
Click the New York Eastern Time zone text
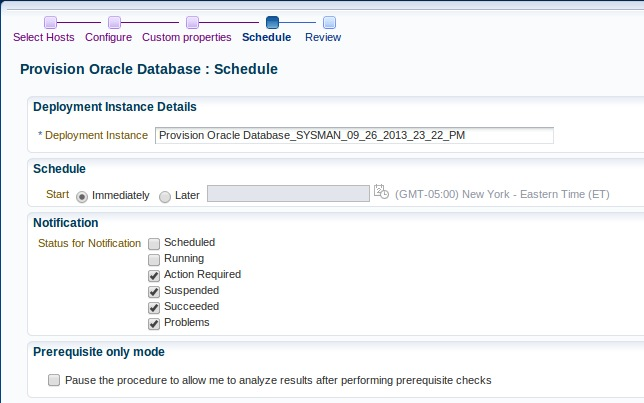(x=502, y=194)
